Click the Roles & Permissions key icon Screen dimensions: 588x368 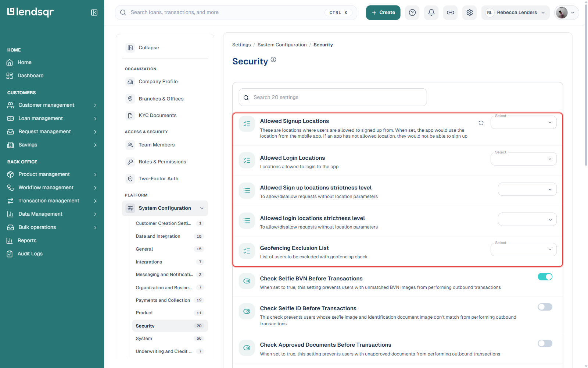[x=130, y=162]
